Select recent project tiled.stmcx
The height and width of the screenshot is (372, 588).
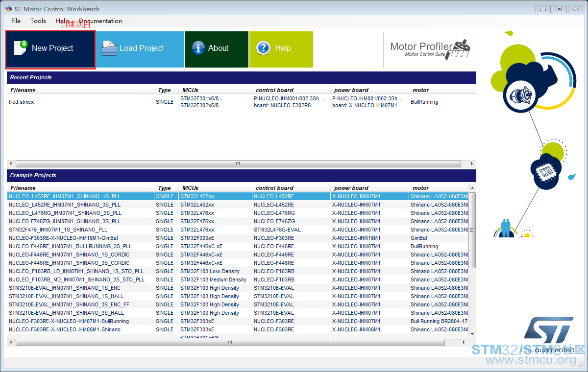pyautogui.click(x=242, y=102)
